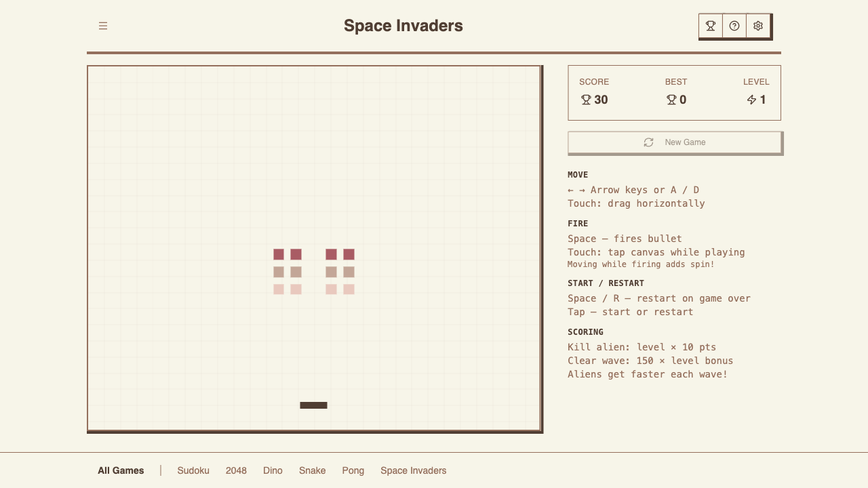Open All Games in footer
This screenshot has height=488, width=868.
point(121,470)
